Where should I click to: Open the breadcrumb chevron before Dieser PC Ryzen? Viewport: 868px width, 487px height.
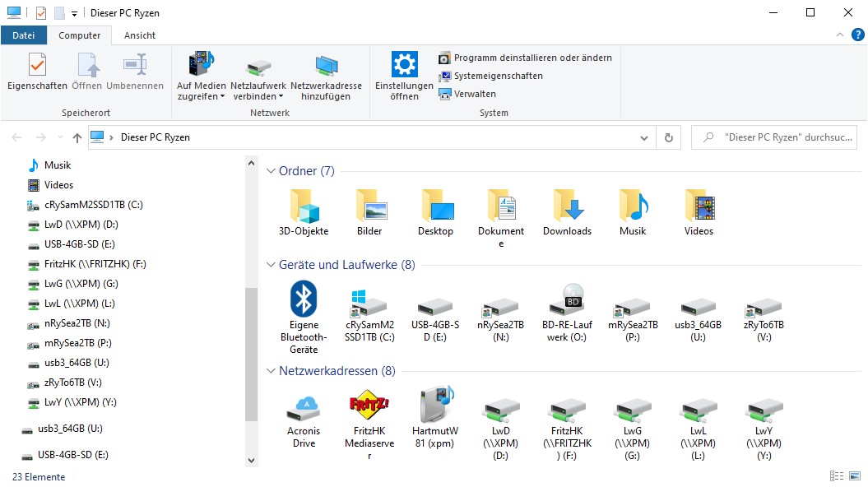pyautogui.click(x=111, y=137)
